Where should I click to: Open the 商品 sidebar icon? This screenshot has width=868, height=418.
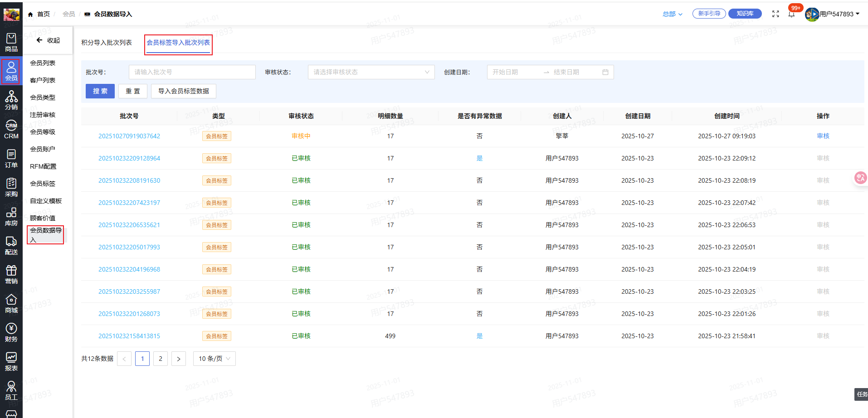pyautogui.click(x=11, y=43)
